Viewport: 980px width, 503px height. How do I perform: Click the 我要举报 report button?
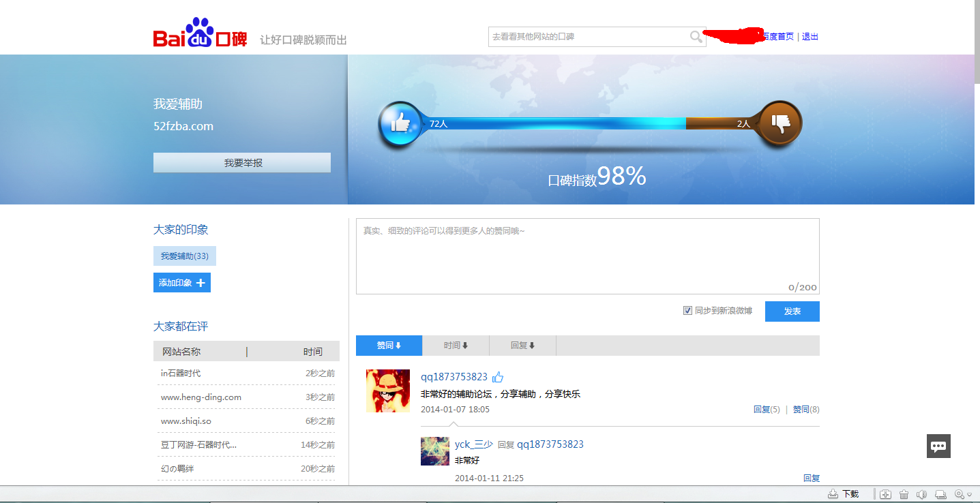click(242, 163)
